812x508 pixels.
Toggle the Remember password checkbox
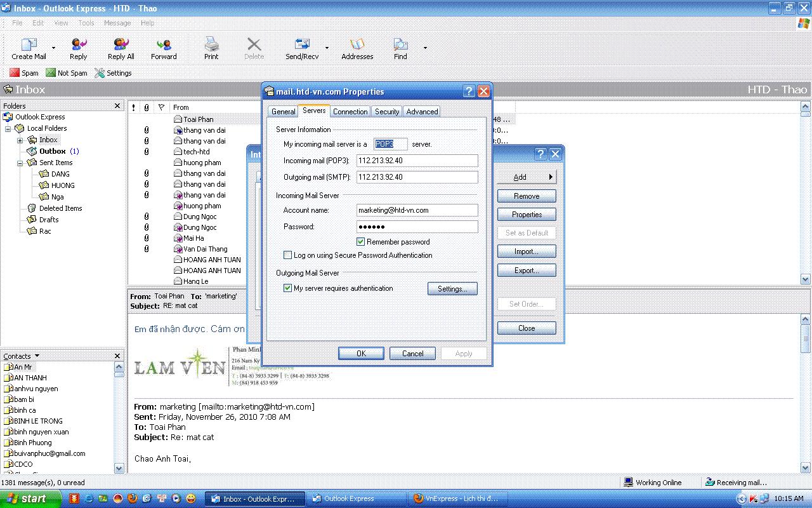click(360, 242)
